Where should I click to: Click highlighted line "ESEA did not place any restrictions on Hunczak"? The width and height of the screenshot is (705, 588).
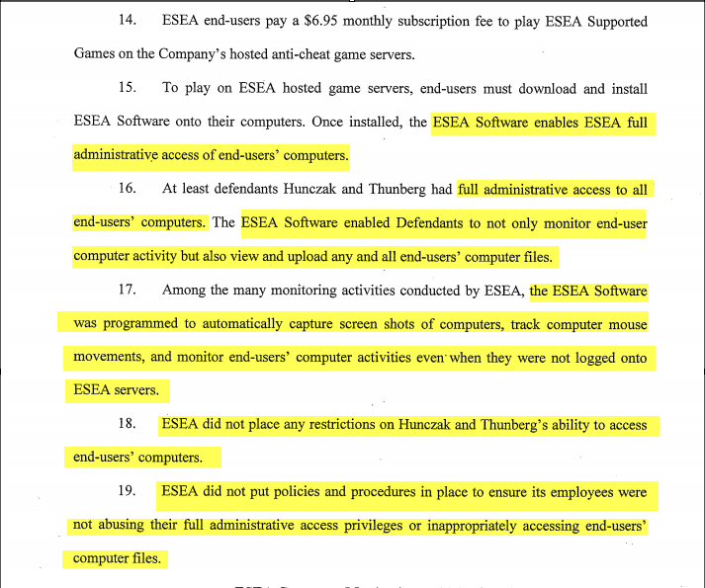[306, 424]
